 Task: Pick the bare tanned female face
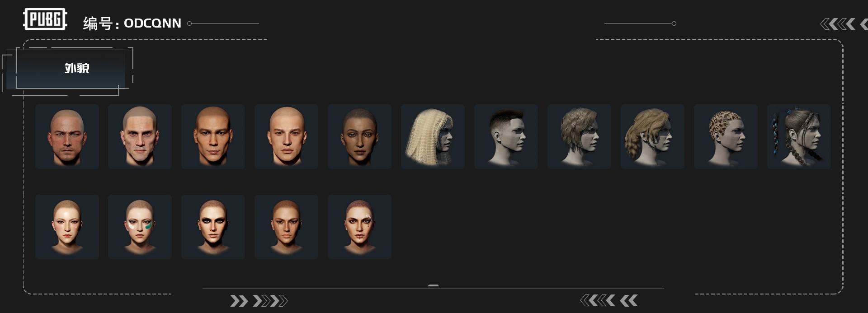click(x=287, y=227)
